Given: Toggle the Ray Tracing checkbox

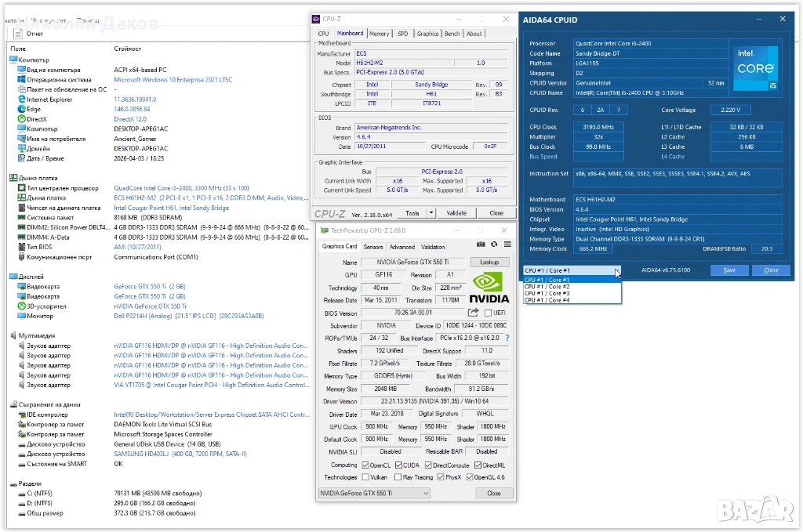Looking at the screenshot, I should (398, 477).
